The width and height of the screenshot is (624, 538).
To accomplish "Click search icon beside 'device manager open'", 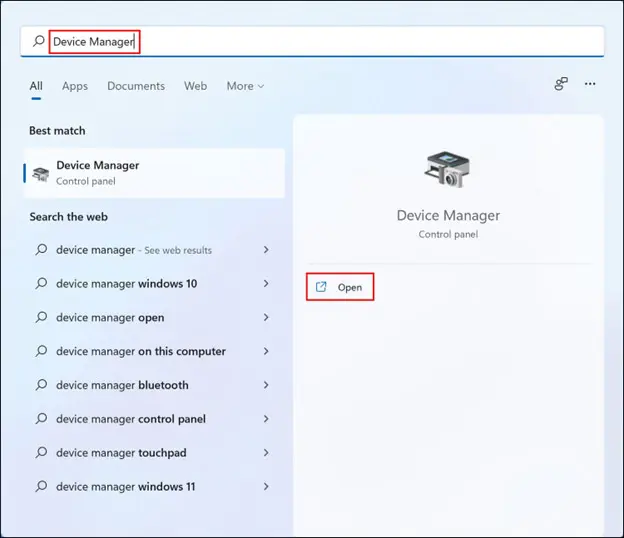I will (41, 317).
